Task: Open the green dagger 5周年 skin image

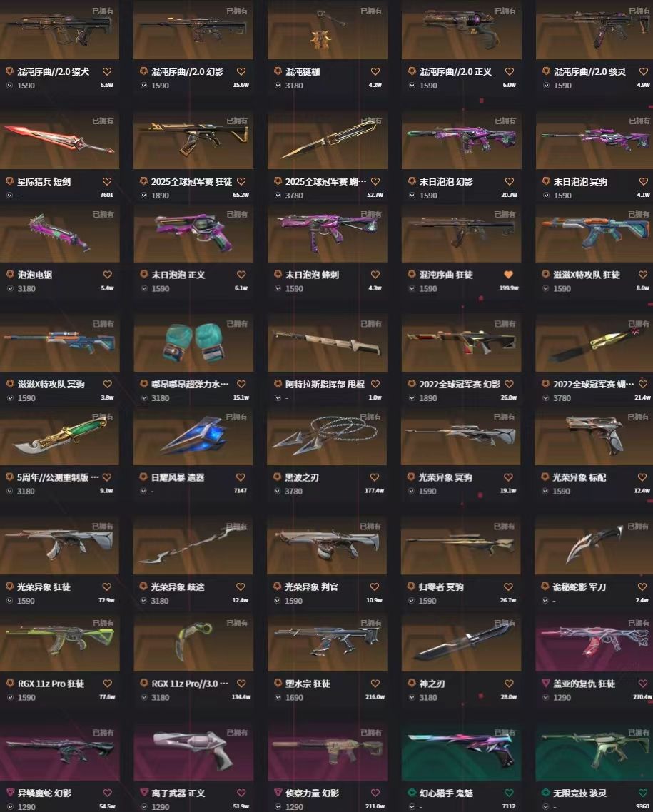Action: (x=59, y=436)
